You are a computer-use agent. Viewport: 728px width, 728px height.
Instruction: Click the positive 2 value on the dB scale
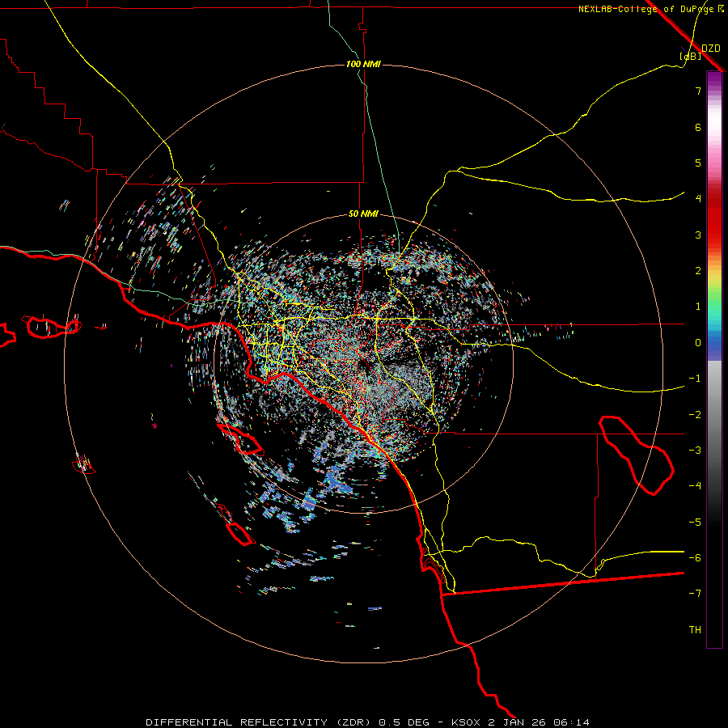(x=698, y=271)
